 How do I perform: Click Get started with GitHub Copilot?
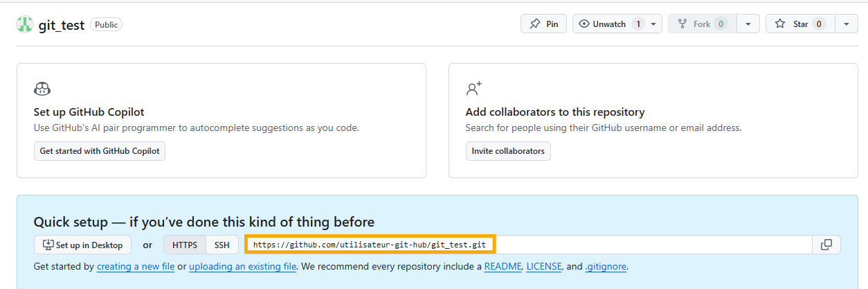click(100, 151)
